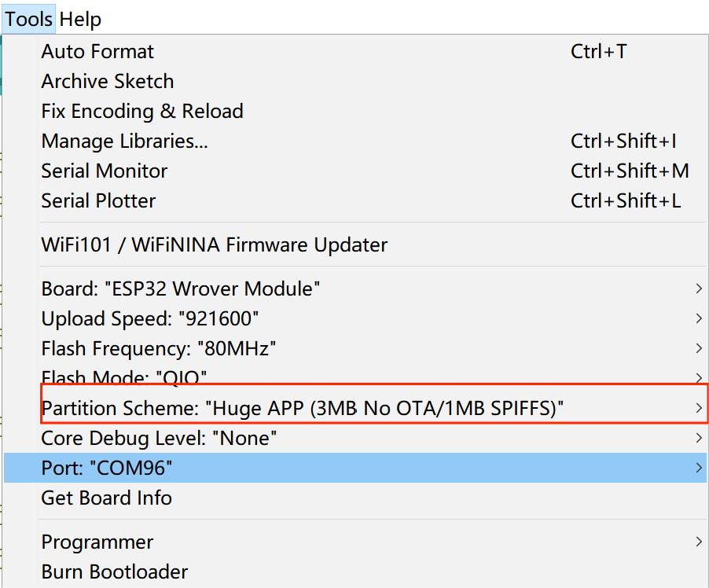This screenshot has height=588, width=709.
Task: Open Manage Libraries dialog
Action: (124, 141)
